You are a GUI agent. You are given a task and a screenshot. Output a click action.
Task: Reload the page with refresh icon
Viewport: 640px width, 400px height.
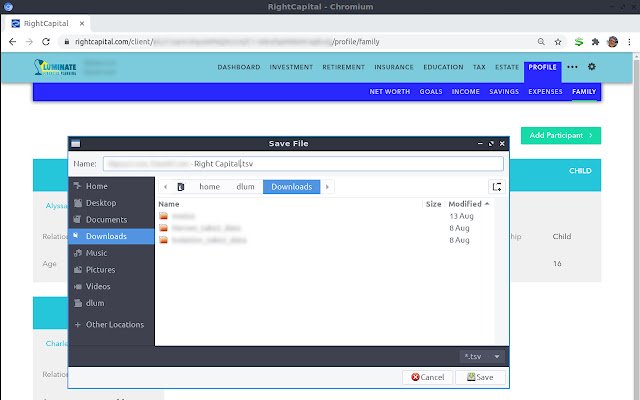click(46, 42)
